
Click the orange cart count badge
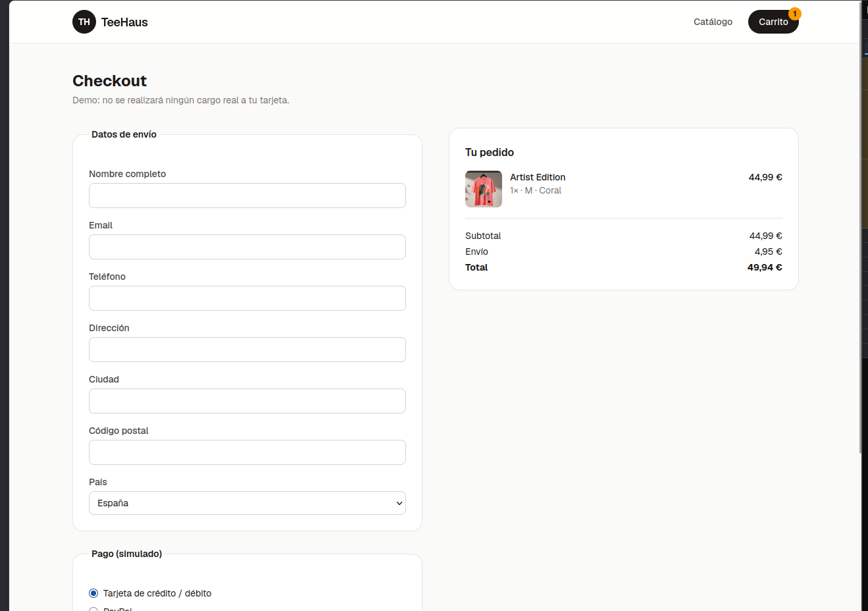(795, 14)
